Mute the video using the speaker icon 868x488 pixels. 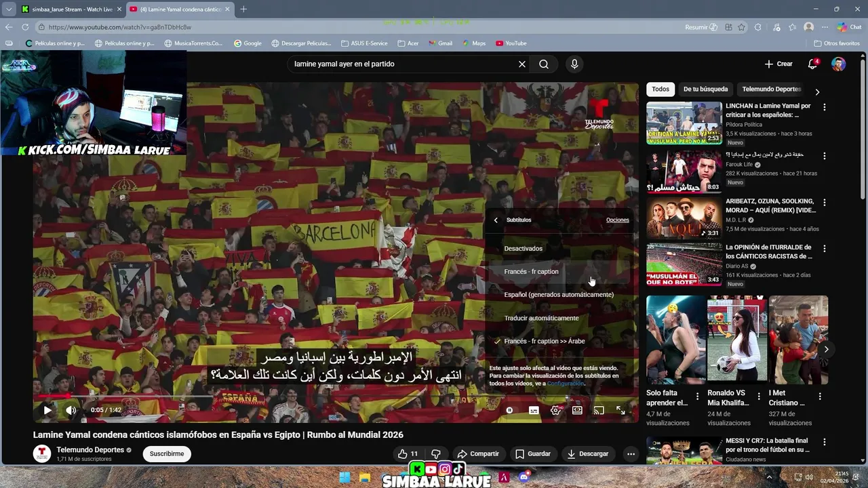pos(71,410)
